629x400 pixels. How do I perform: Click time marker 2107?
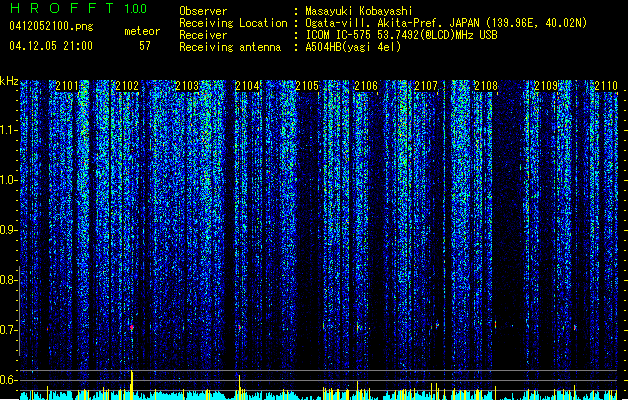426,86
